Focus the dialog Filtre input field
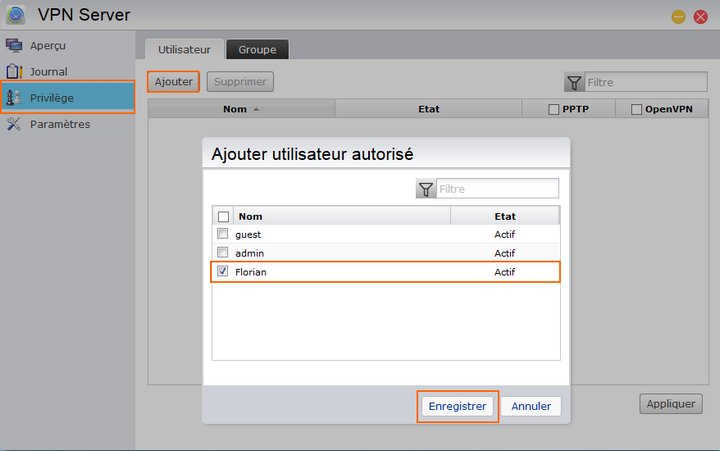Image resolution: width=720 pixels, height=451 pixels. point(497,189)
